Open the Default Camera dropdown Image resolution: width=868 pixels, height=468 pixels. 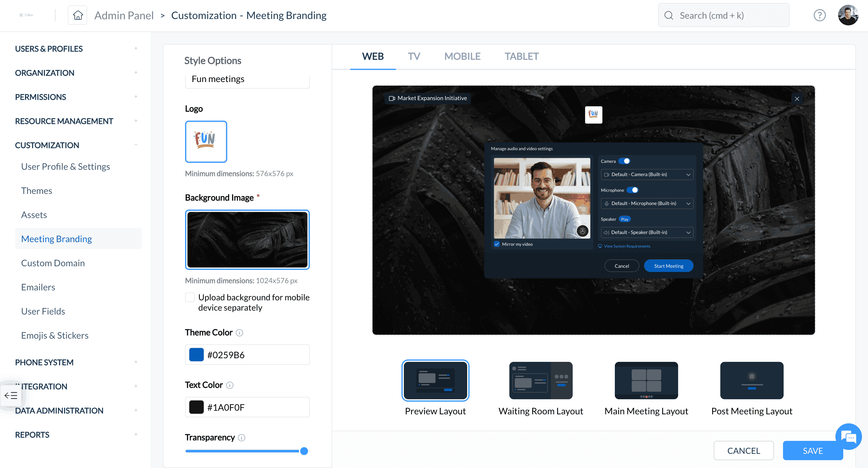tap(646, 174)
